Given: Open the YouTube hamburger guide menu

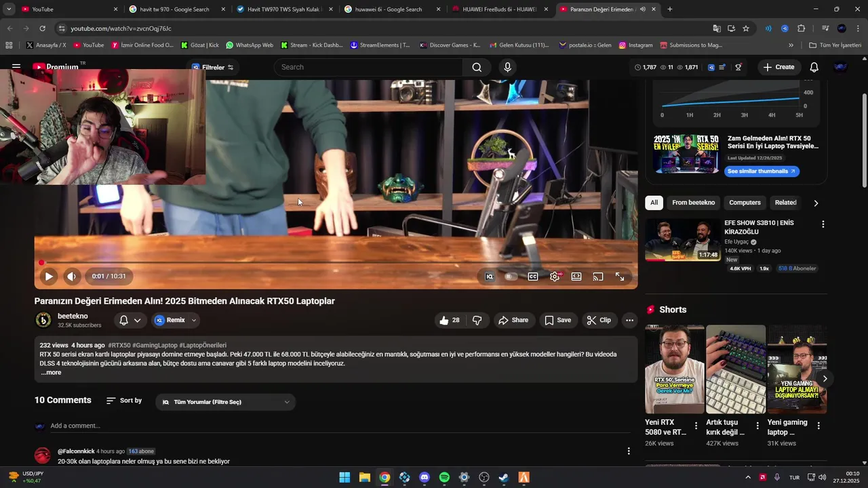Looking at the screenshot, I should click(x=16, y=67).
